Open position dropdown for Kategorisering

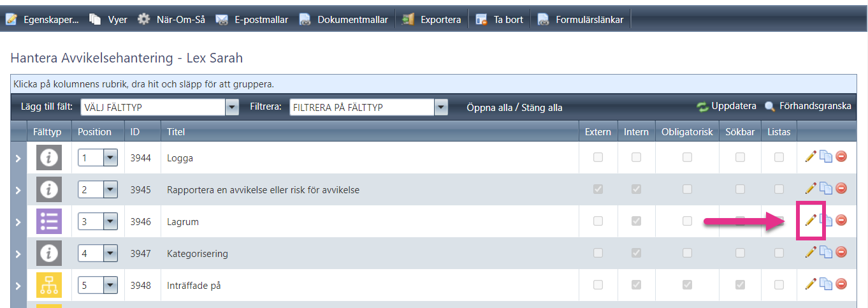coord(110,253)
